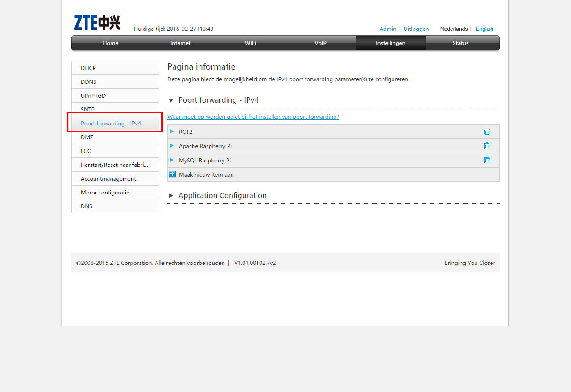Open DNS sidebar item
Image resolution: width=571 pixels, height=392 pixels.
click(x=115, y=206)
